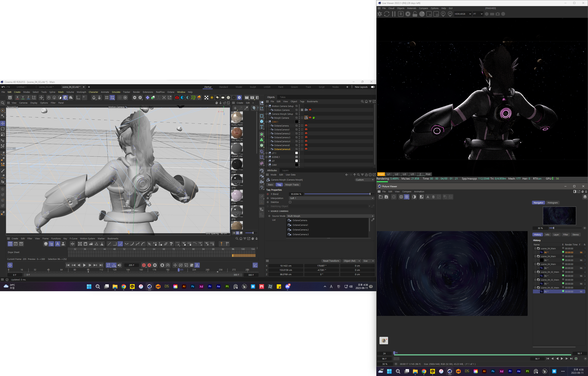The height and width of the screenshot is (376, 588).
Task: Toggle the enable check for Morph Camera
Action: point(297,118)
